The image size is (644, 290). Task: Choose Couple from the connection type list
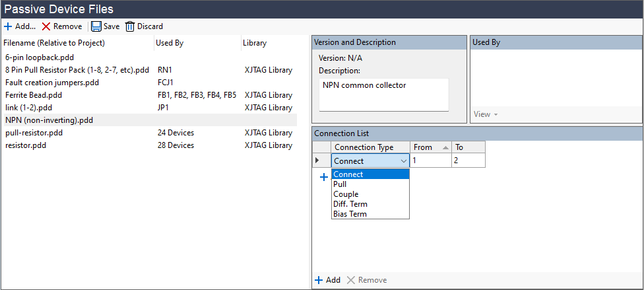pyautogui.click(x=346, y=194)
